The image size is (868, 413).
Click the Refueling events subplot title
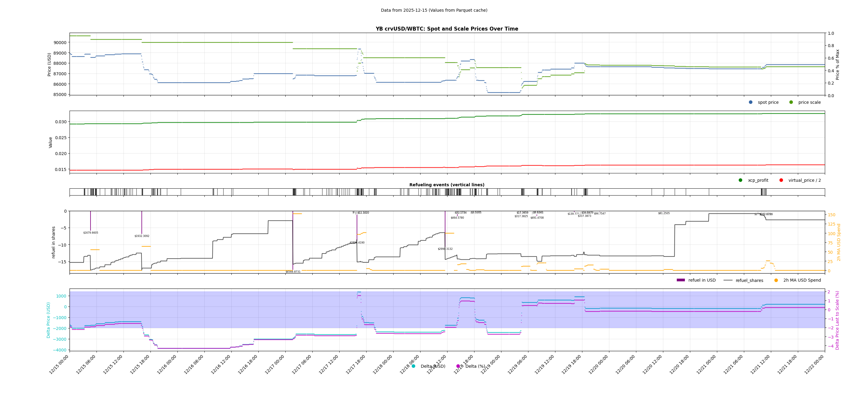coord(447,185)
